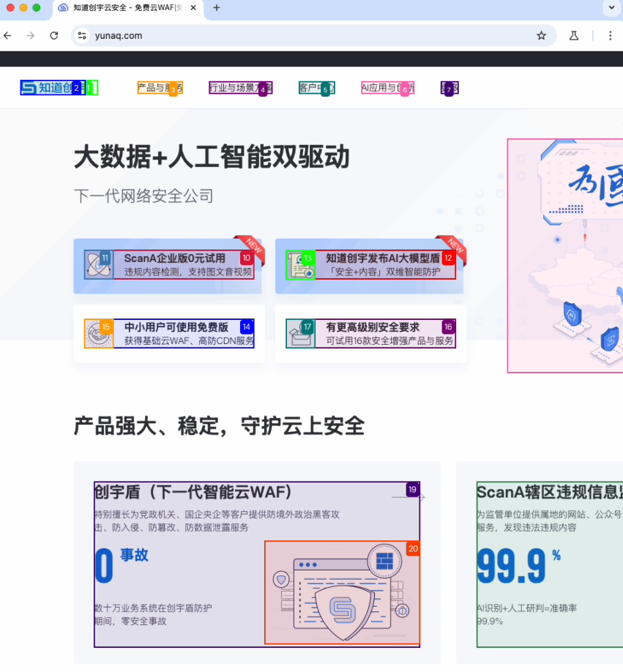
Task: Click the large 99.9 % statistic
Action: pos(519,566)
